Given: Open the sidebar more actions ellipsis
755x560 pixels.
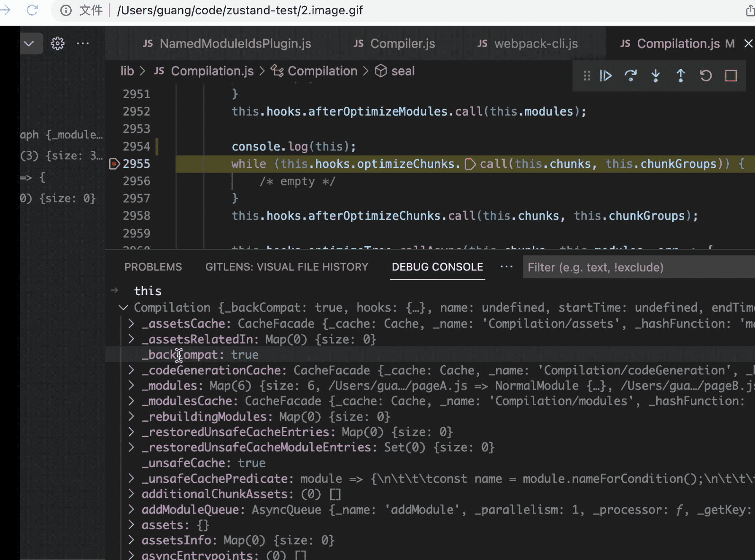Looking at the screenshot, I should (x=83, y=43).
